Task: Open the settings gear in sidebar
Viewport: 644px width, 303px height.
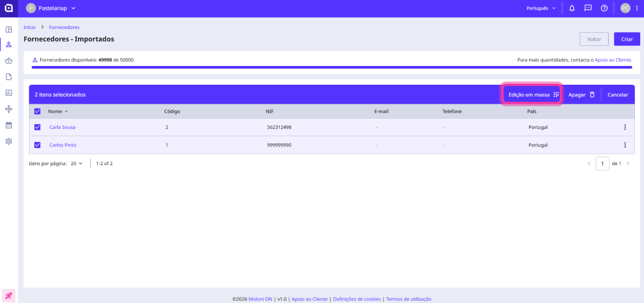Action: pyautogui.click(x=9, y=141)
